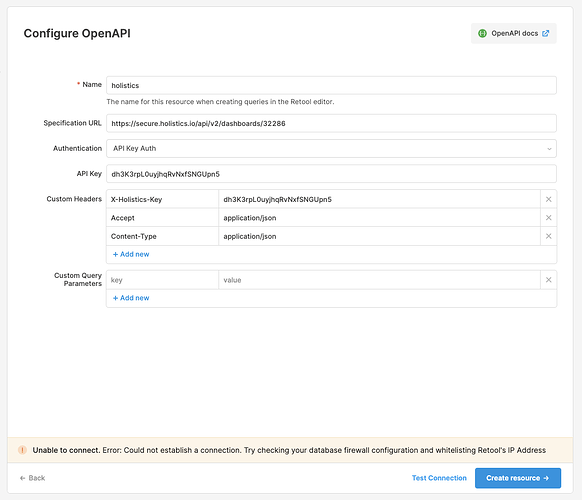Edit the X-Holistics-Key header name cell
Image resolution: width=582 pixels, height=500 pixels.
162,199
